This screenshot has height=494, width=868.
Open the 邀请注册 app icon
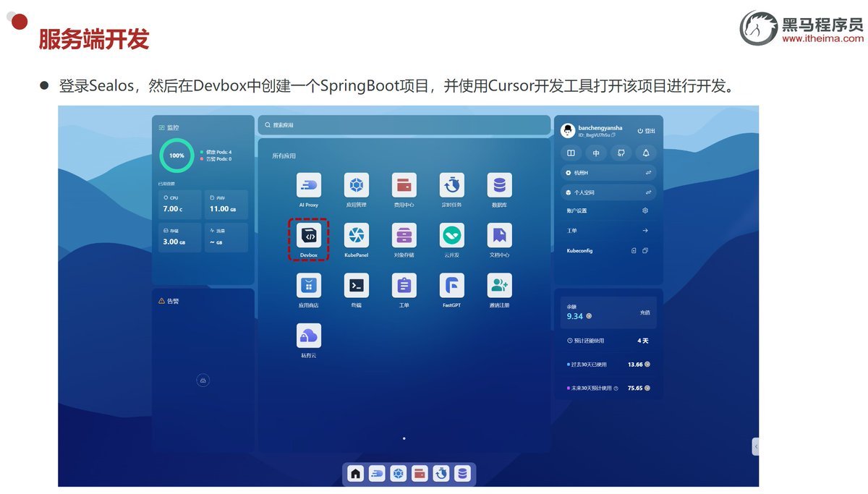(499, 285)
